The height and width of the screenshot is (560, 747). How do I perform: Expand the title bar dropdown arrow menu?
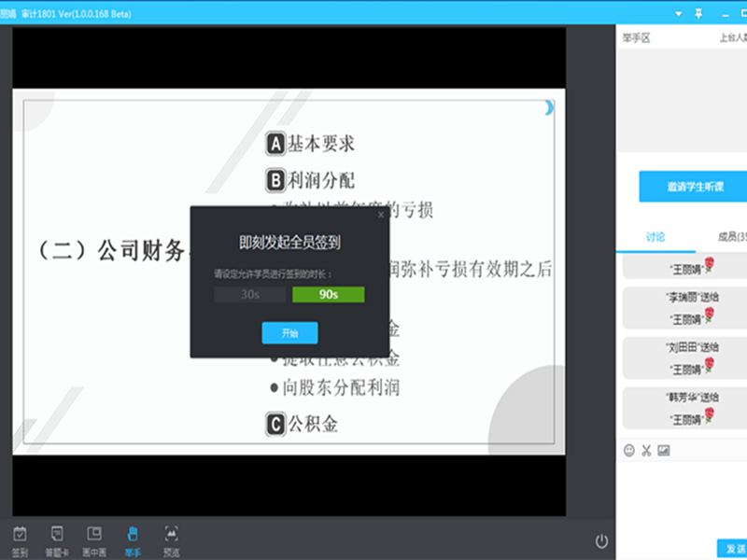pyautogui.click(x=678, y=13)
